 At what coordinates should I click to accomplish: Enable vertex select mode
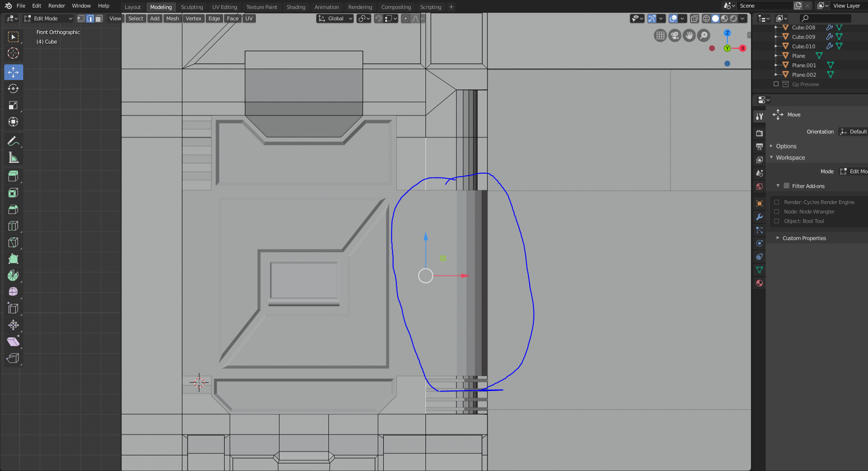click(81, 18)
